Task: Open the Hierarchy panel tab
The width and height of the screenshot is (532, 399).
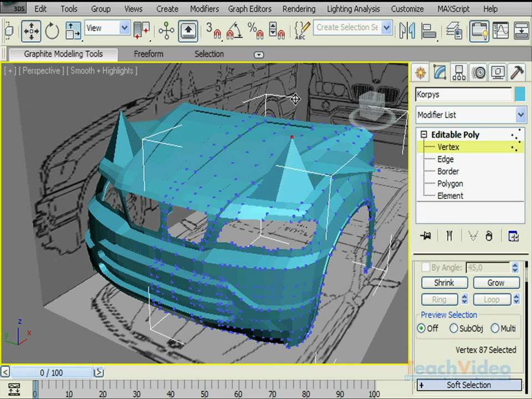Action: click(459, 73)
